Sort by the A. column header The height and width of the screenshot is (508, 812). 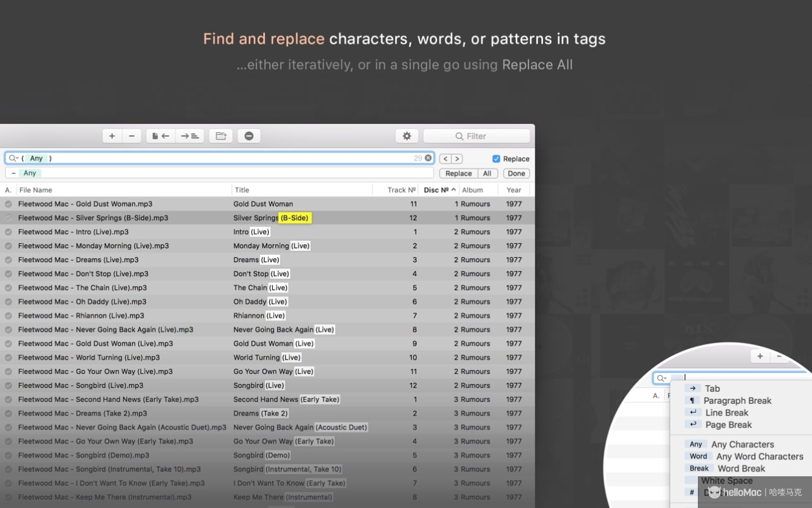coord(8,190)
